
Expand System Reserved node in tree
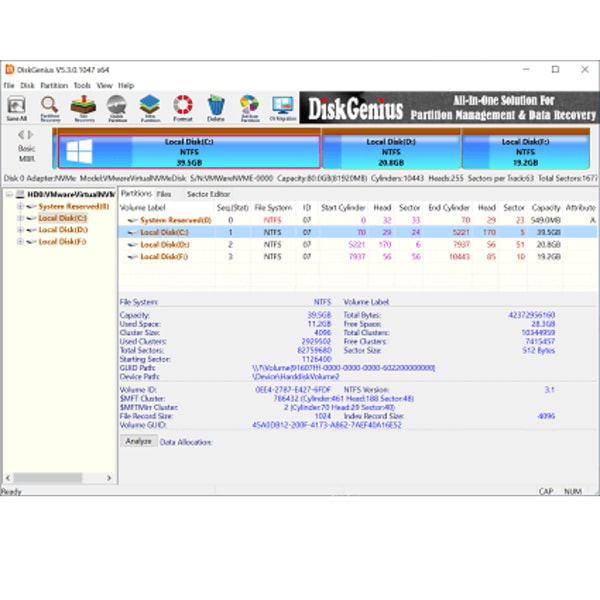[x=20, y=206]
